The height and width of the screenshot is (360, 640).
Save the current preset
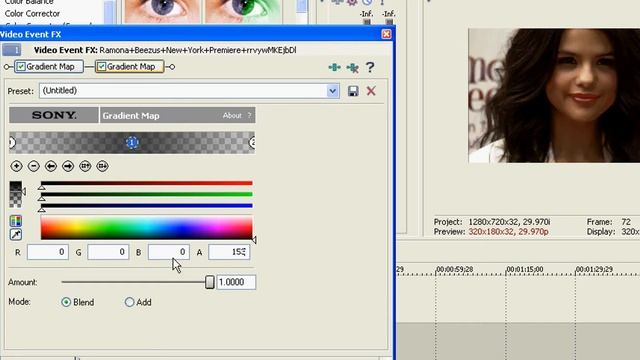point(353,91)
